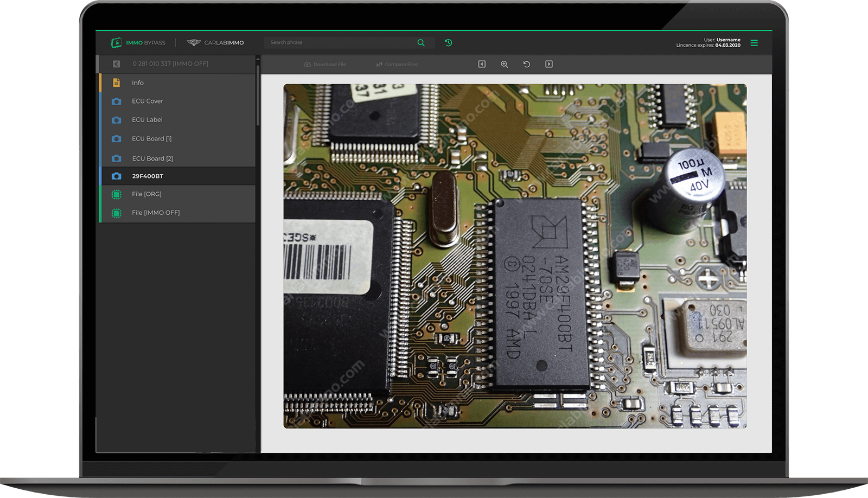Viewport: 868px width, 498px height.
Task: Click the green magnifier search icon
Action: (x=421, y=42)
